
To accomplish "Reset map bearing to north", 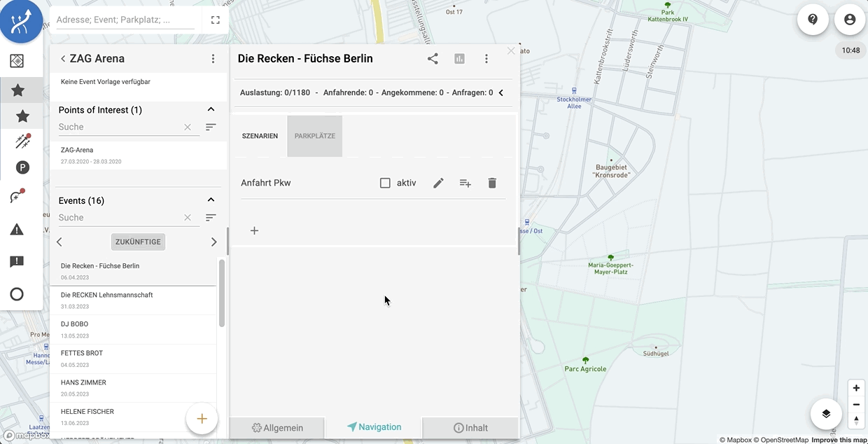I will click(x=856, y=420).
